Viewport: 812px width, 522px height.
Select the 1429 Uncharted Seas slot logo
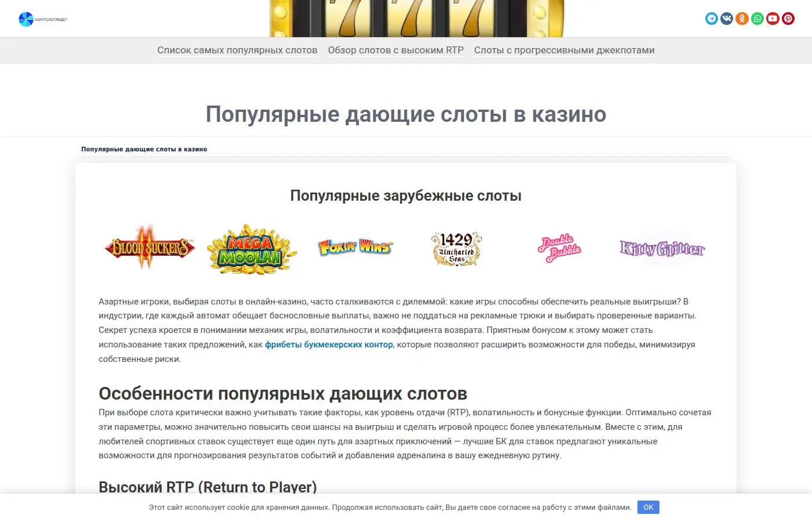click(456, 249)
